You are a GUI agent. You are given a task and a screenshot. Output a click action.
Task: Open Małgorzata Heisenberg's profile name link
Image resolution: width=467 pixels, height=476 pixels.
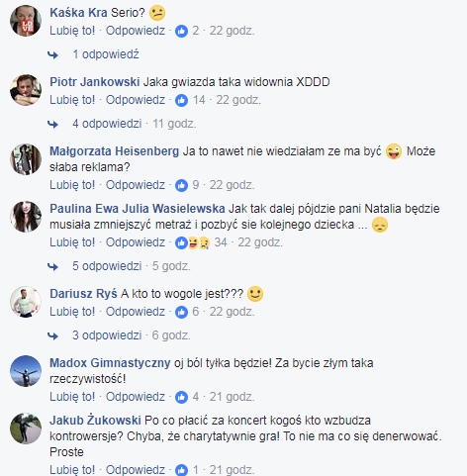click(x=114, y=151)
